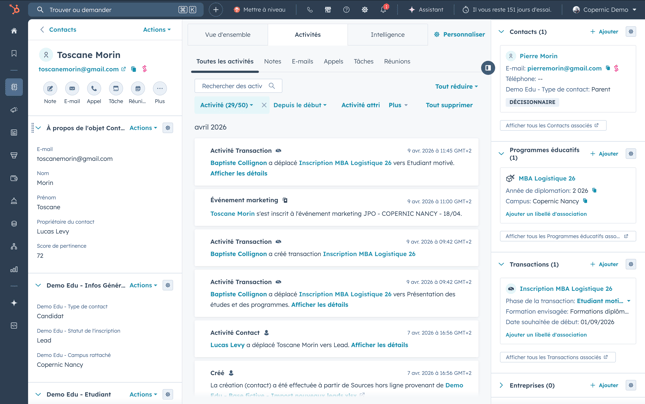
Task: Open settings gear for Contacts (1) card
Action: (x=631, y=31)
